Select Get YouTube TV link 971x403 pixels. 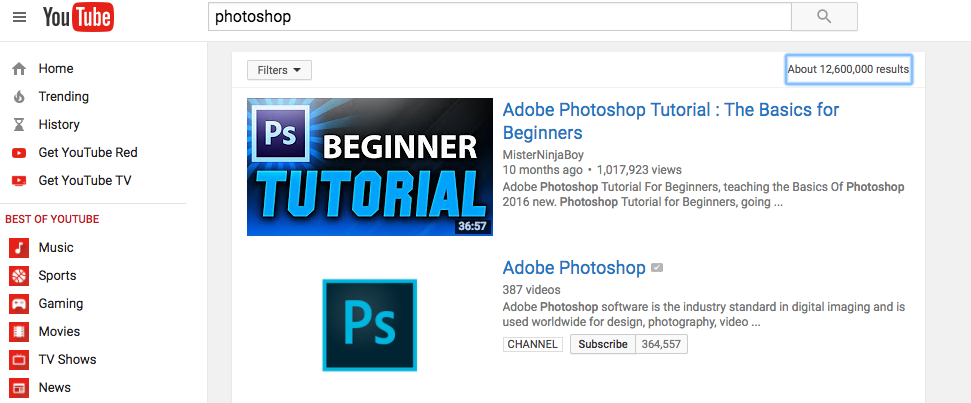[x=85, y=181]
